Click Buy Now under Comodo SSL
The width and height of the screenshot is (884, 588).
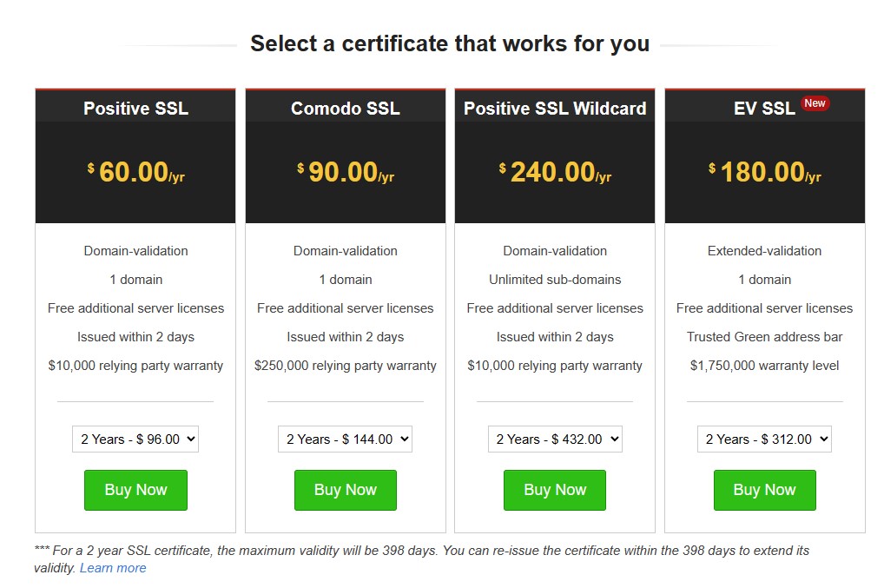(x=345, y=490)
